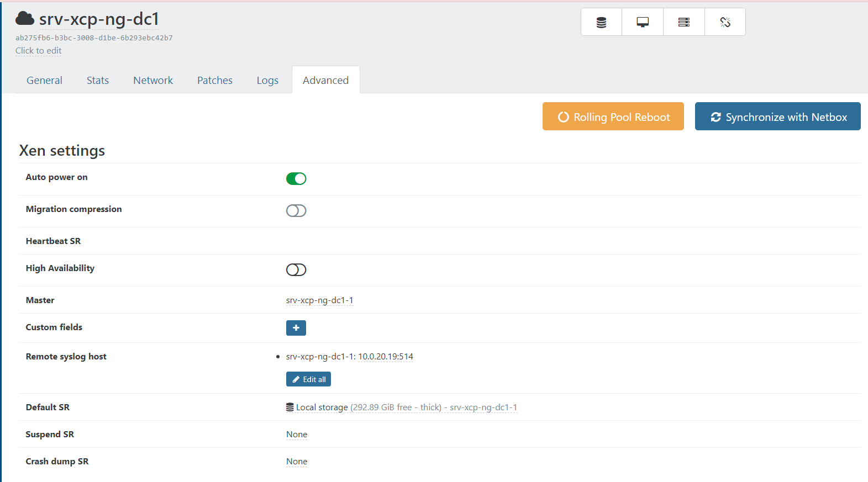The image size is (868, 482).
Task: Click the Local storage disk icon
Action: coord(290,407)
